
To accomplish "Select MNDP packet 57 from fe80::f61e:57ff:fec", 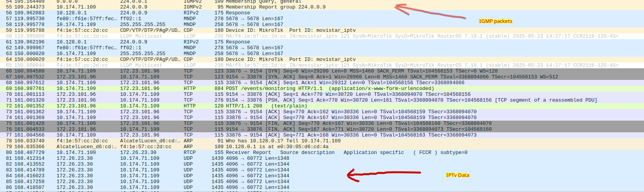I will point(322,19).
